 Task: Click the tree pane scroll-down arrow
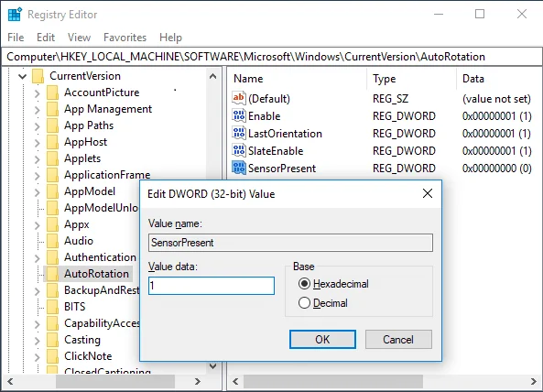tap(213, 365)
